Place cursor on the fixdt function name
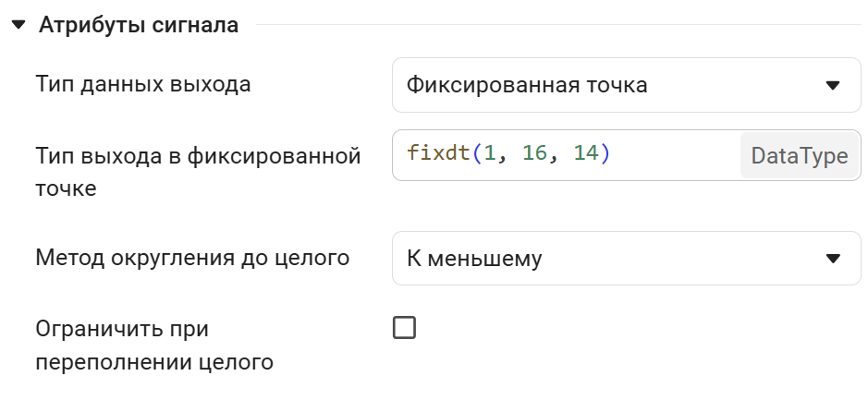Image resolution: width=868 pixels, height=400 pixels. 439,154
